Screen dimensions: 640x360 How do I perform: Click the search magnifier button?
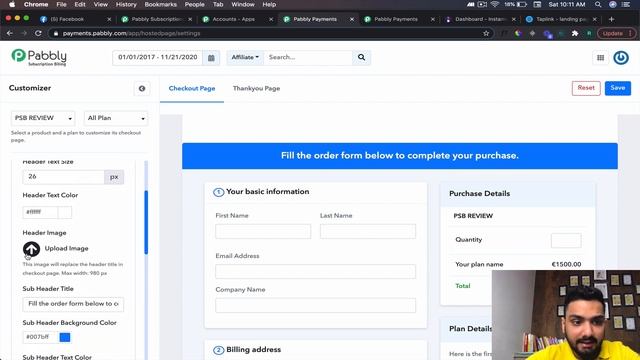pyautogui.click(x=361, y=58)
